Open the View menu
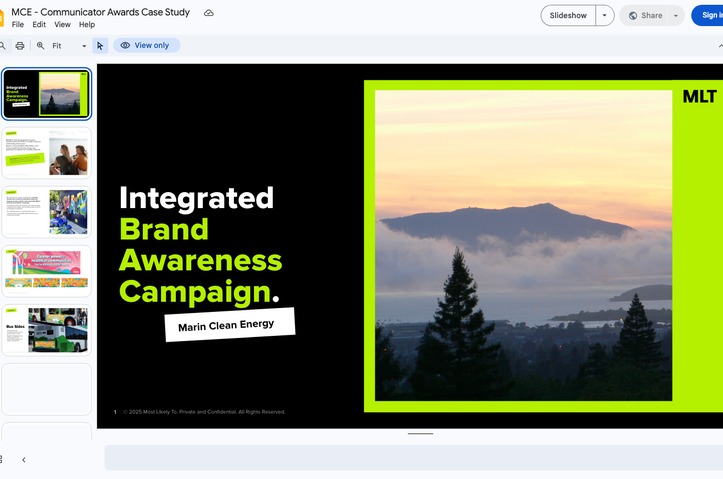Viewport: 723px width, 479px height. pyautogui.click(x=62, y=24)
